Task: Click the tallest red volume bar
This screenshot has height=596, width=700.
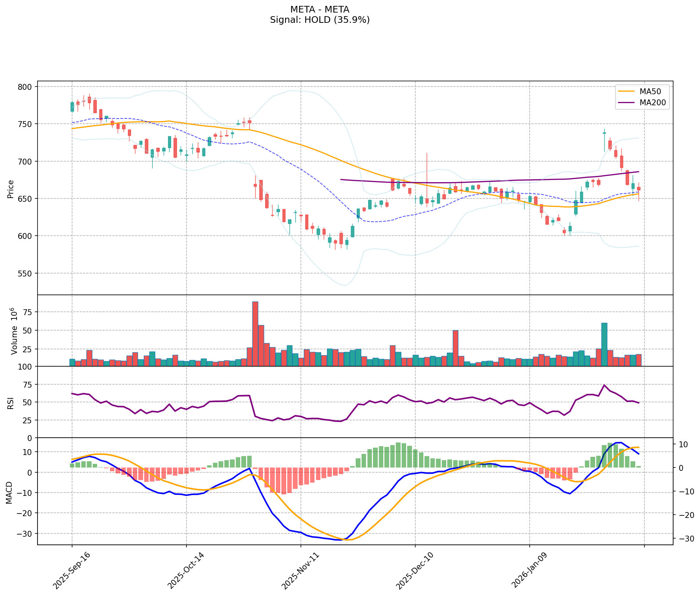Action: 255,333
